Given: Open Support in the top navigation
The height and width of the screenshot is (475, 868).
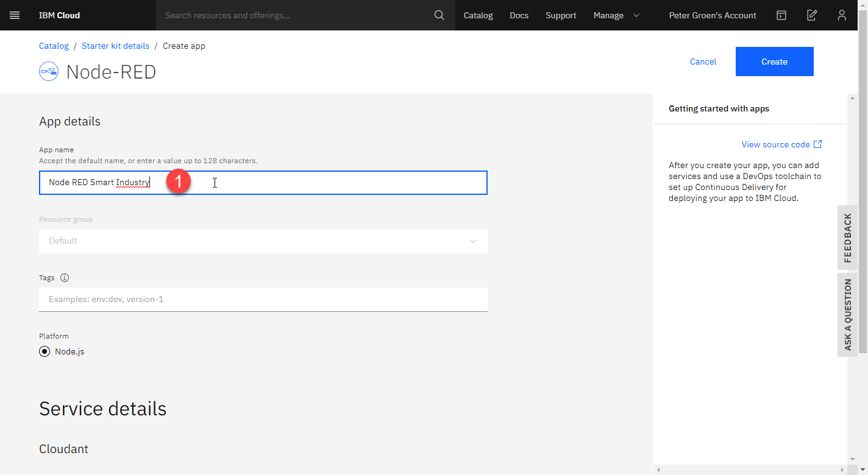Looking at the screenshot, I should click(561, 15).
